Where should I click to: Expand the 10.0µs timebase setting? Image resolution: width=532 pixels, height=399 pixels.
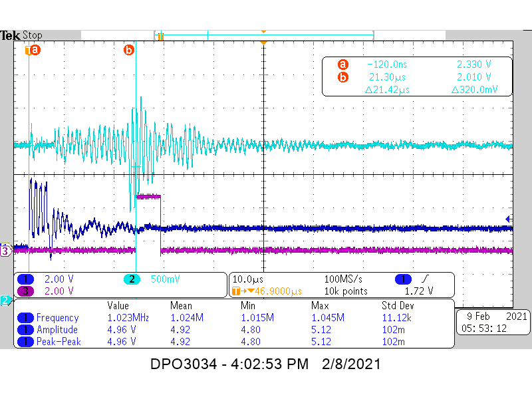tap(247, 279)
